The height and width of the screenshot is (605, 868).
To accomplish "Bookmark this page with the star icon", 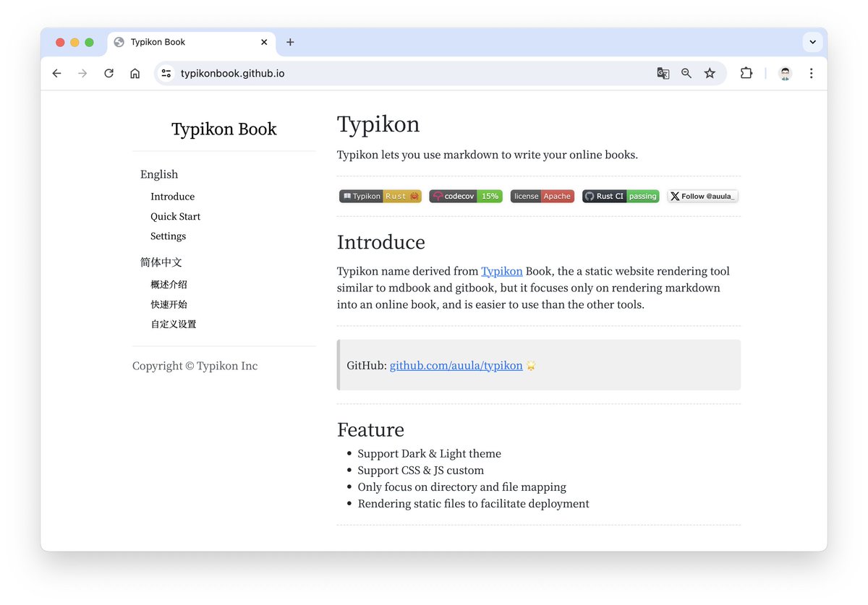I will [x=710, y=73].
